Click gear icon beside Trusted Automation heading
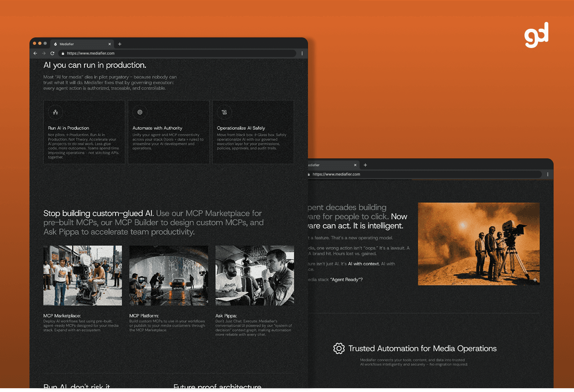The width and height of the screenshot is (574, 392). [339, 349]
